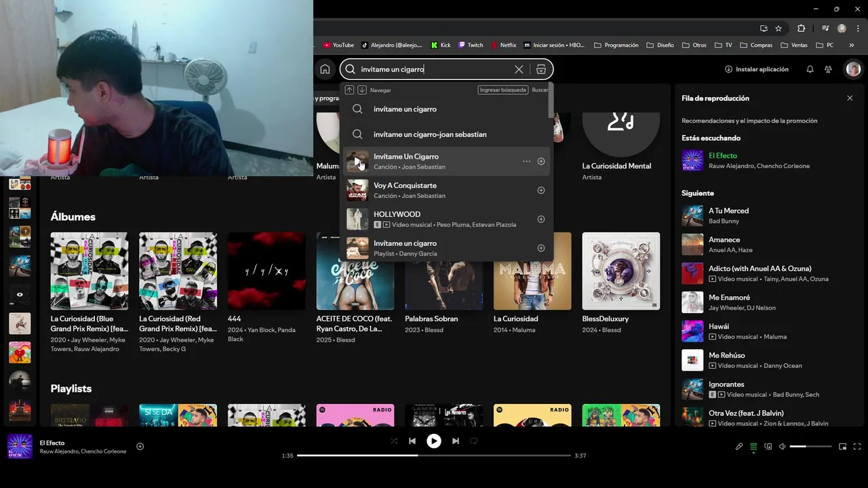Open more options for Invítame Un Cigarro
Viewport: 868px width, 488px height.
[526, 161]
